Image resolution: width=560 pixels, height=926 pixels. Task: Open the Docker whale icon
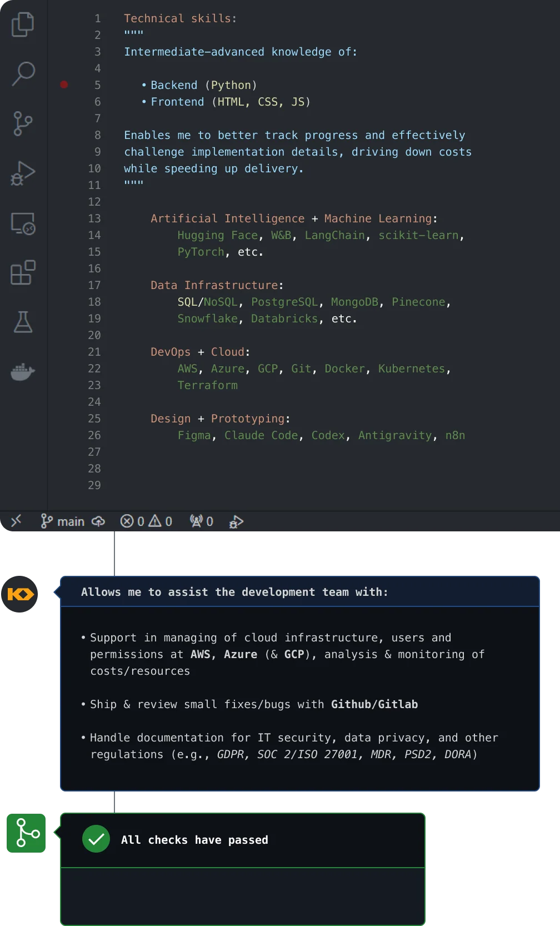pos(23,372)
